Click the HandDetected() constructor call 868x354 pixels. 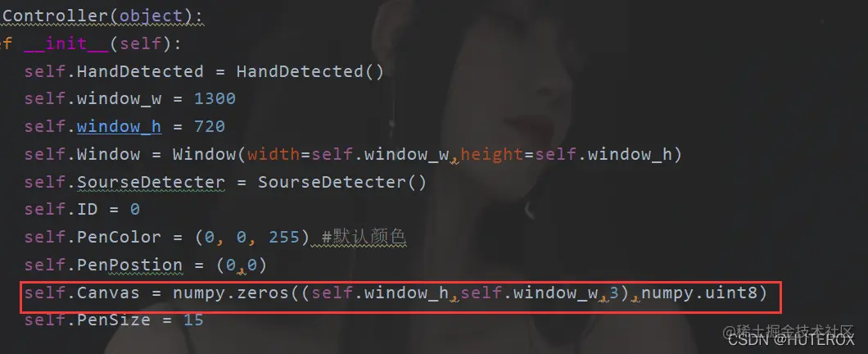(x=310, y=71)
